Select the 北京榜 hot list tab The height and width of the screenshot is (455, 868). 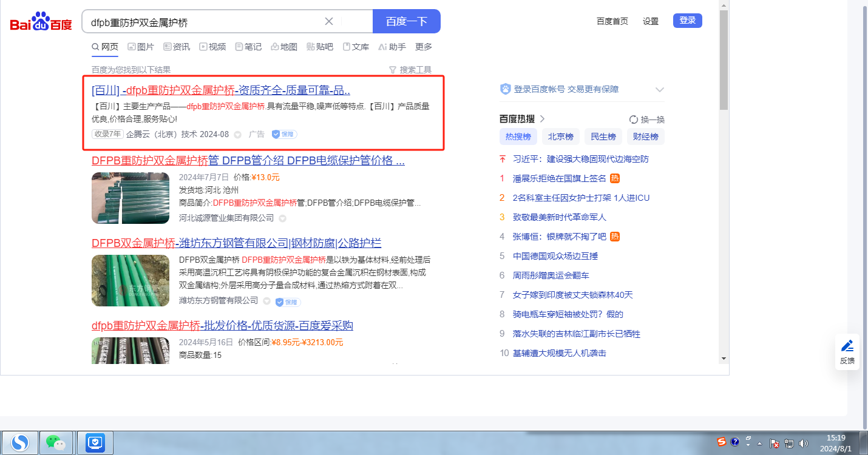561,136
